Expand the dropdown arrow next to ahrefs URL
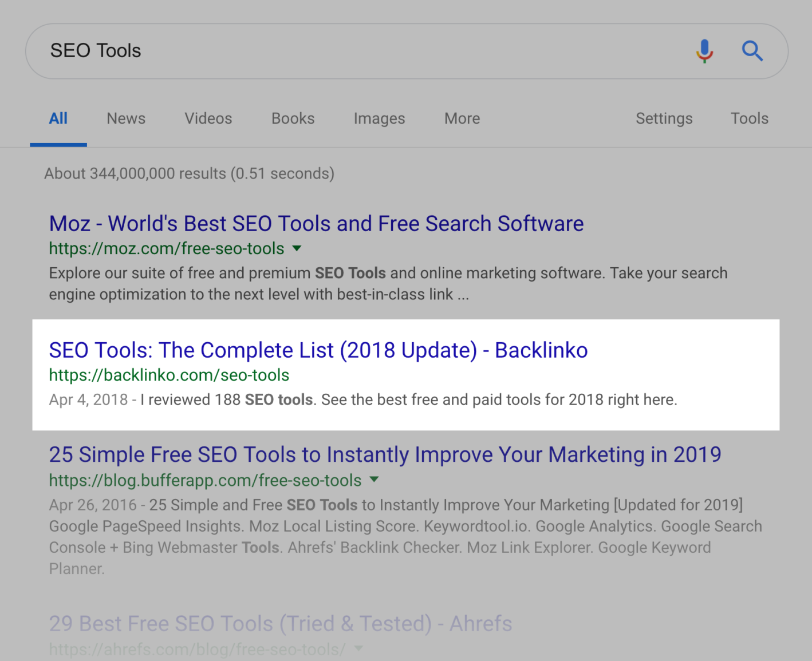Viewport: 812px width, 661px height. [358, 648]
